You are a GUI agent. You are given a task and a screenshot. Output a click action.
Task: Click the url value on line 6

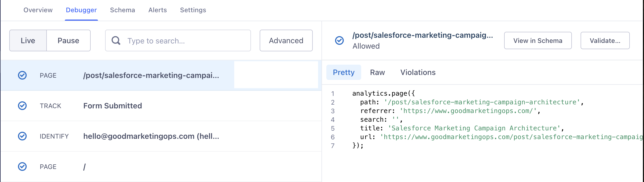[x=512, y=137]
